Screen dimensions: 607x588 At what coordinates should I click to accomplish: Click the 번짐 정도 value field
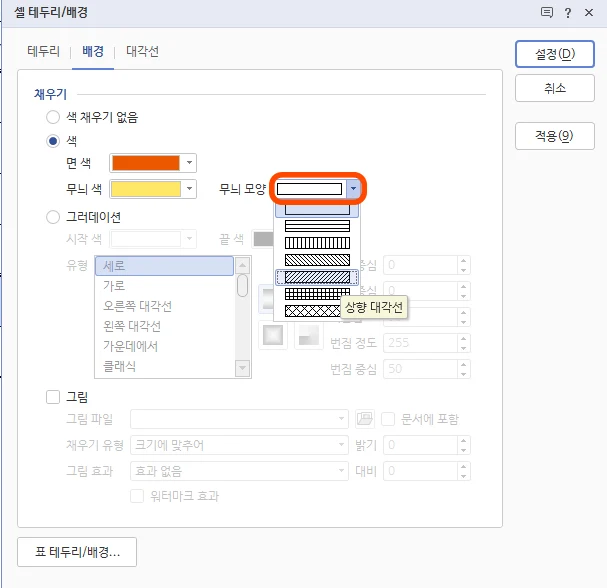(x=420, y=343)
